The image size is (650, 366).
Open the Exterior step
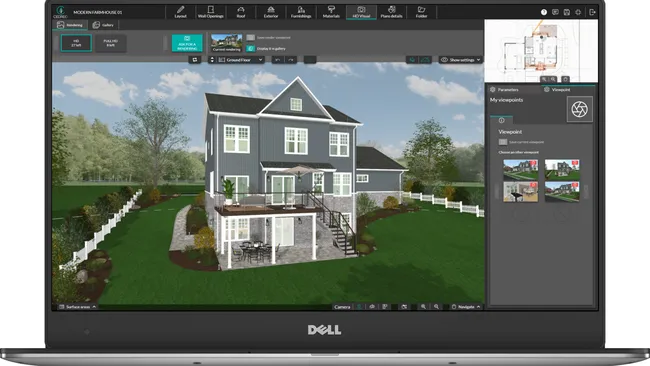click(x=271, y=12)
